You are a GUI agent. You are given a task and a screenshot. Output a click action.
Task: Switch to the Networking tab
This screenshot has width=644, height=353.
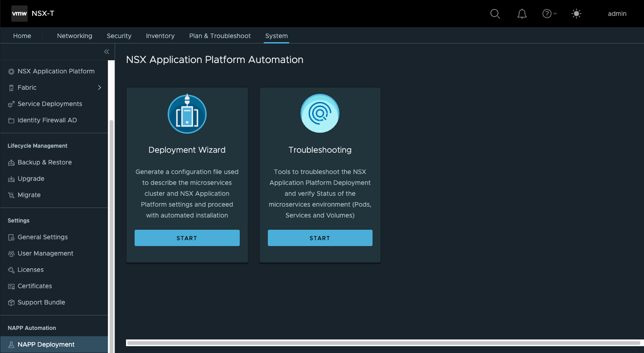(x=75, y=36)
